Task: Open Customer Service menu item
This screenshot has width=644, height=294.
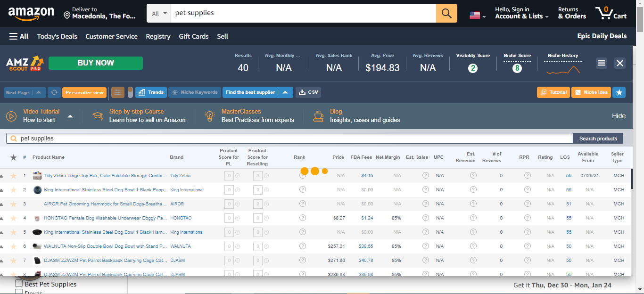Action: [x=111, y=36]
